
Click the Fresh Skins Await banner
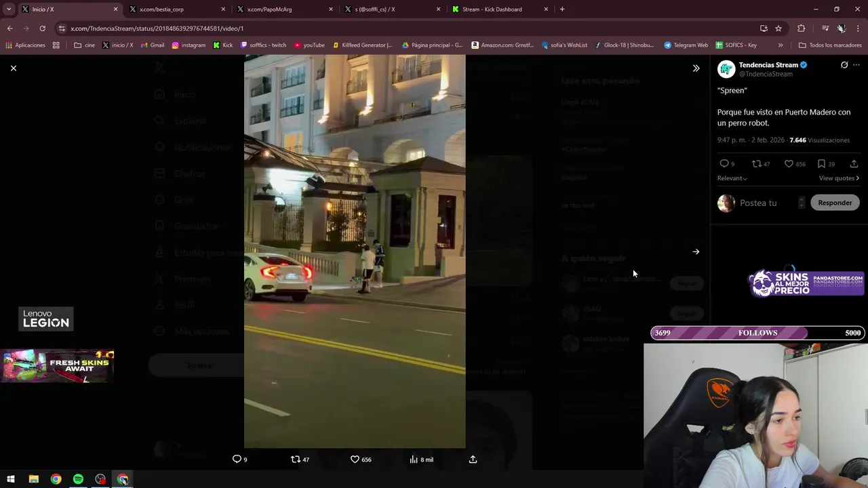click(58, 366)
